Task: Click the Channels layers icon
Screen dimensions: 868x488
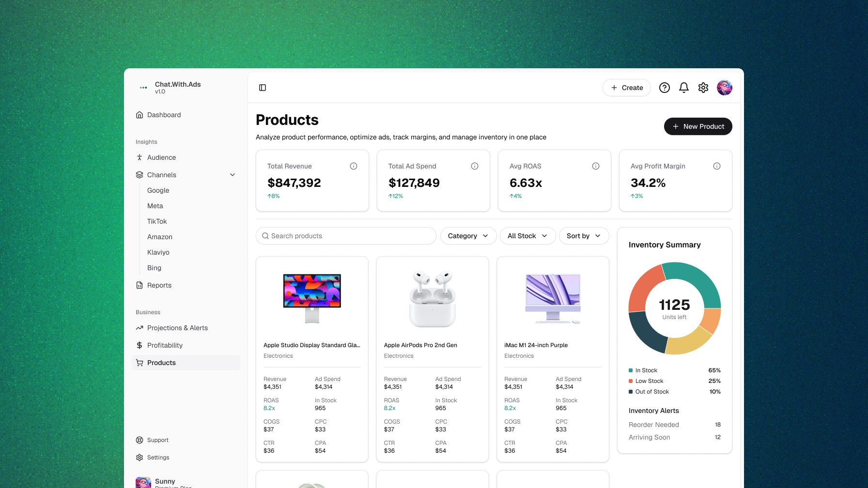Action: click(139, 175)
